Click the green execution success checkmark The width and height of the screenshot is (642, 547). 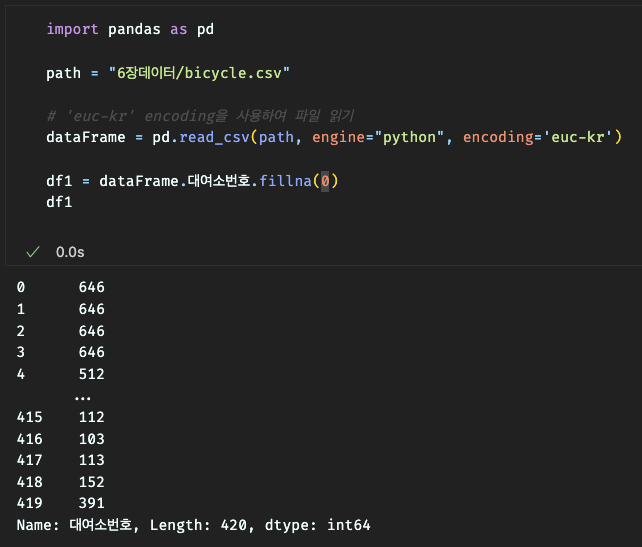33,252
